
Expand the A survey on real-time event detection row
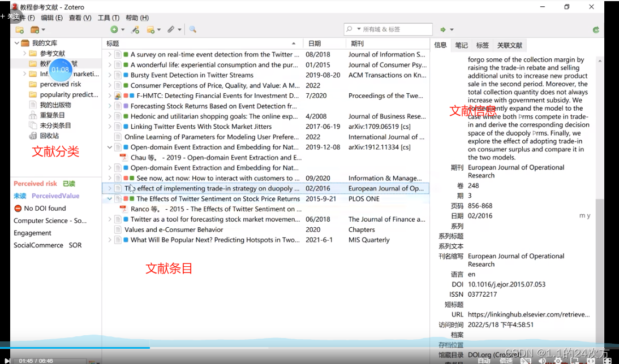point(109,54)
